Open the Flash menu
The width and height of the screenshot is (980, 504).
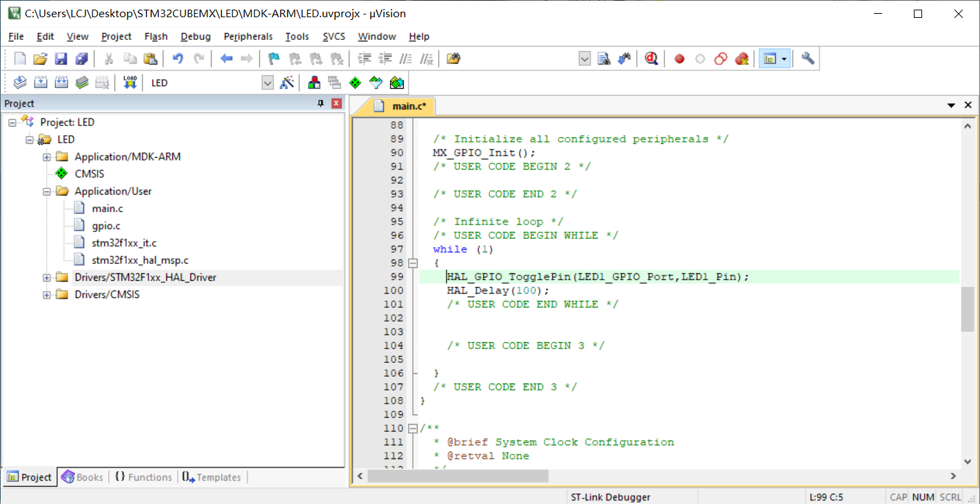click(x=156, y=36)
